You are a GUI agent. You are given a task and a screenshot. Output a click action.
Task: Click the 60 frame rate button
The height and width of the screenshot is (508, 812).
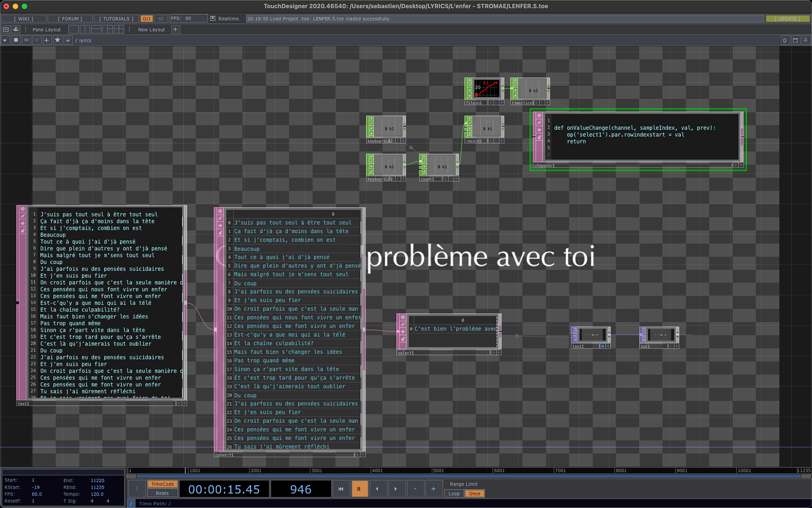pos(161,19)
